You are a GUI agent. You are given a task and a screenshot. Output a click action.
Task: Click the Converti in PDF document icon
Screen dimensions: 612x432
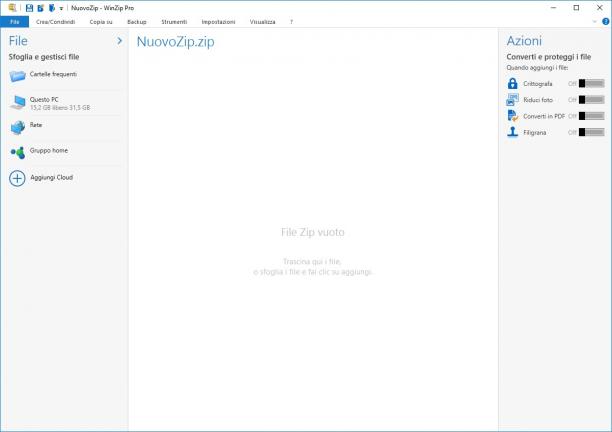click(x=512, y=116)
